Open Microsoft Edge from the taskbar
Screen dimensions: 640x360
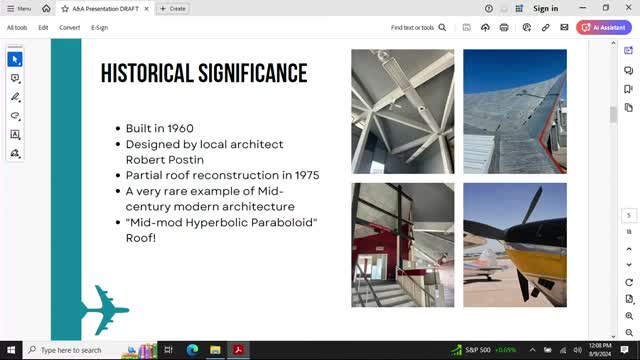192,350
